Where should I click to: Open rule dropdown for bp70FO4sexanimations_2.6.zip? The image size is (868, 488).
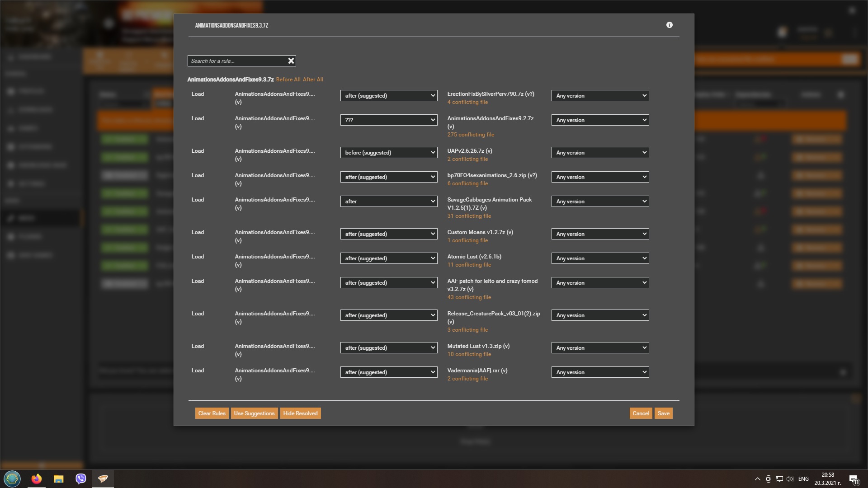pyautogui.click(x=389, y=177)
